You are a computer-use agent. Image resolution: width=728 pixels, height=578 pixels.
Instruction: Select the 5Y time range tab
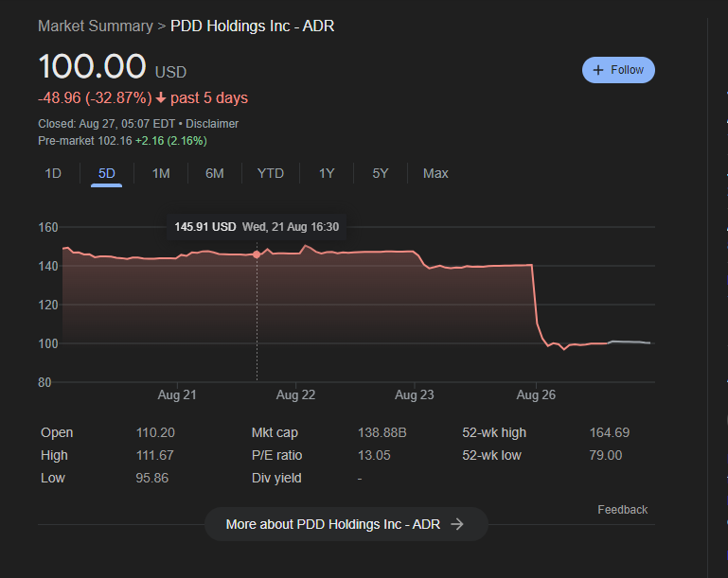tap(381, 173)
